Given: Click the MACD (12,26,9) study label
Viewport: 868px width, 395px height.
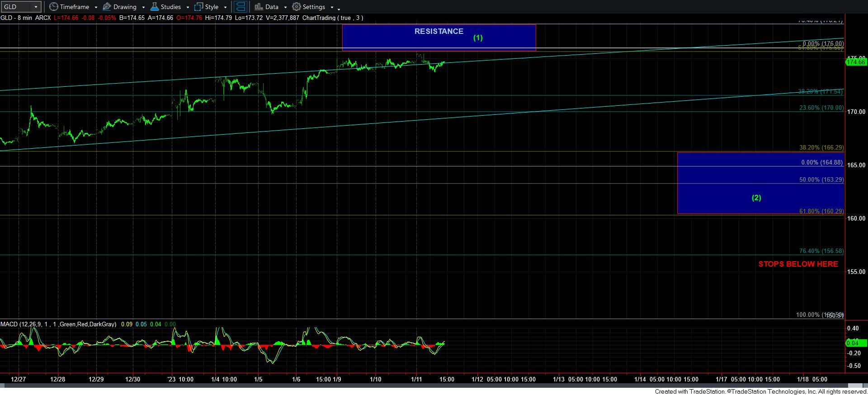Looking at the screenshot, I should tap(58, 324).
